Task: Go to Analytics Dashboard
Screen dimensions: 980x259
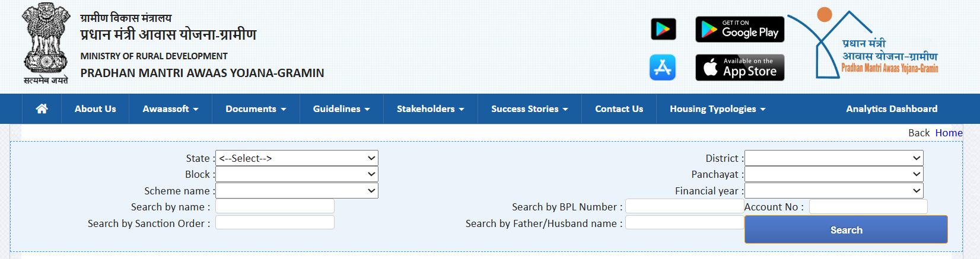Action: pyautogui.click(x=892, y=108)
